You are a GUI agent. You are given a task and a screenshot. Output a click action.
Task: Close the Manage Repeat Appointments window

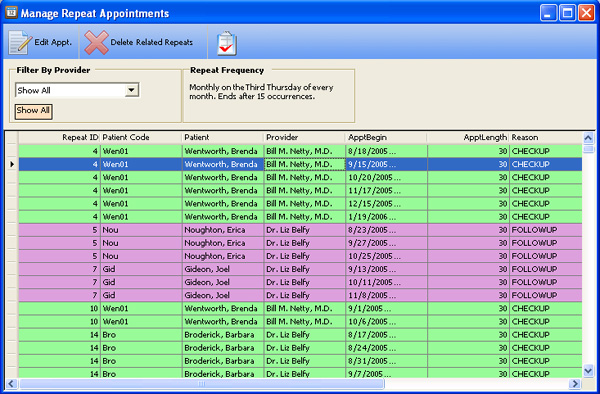586,13
